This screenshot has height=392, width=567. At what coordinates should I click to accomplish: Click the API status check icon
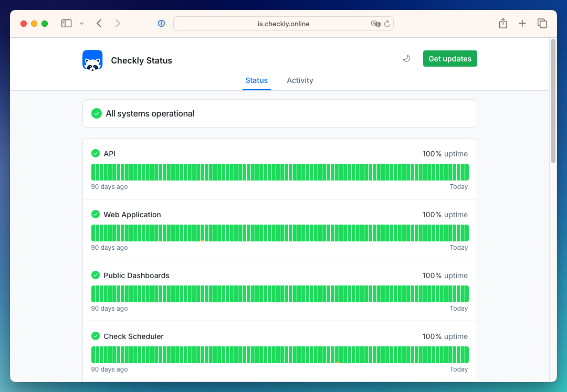[96, 154]
